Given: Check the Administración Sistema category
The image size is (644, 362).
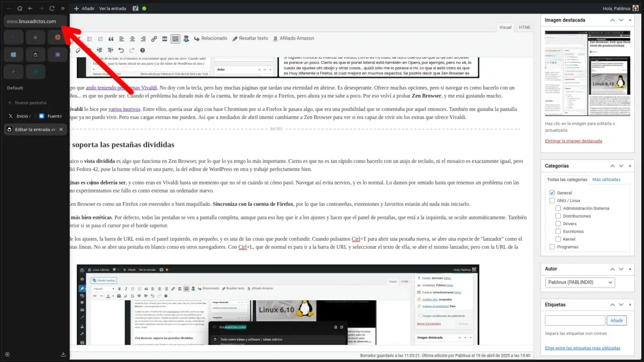Looking at the screenshot, I should 558,208.
